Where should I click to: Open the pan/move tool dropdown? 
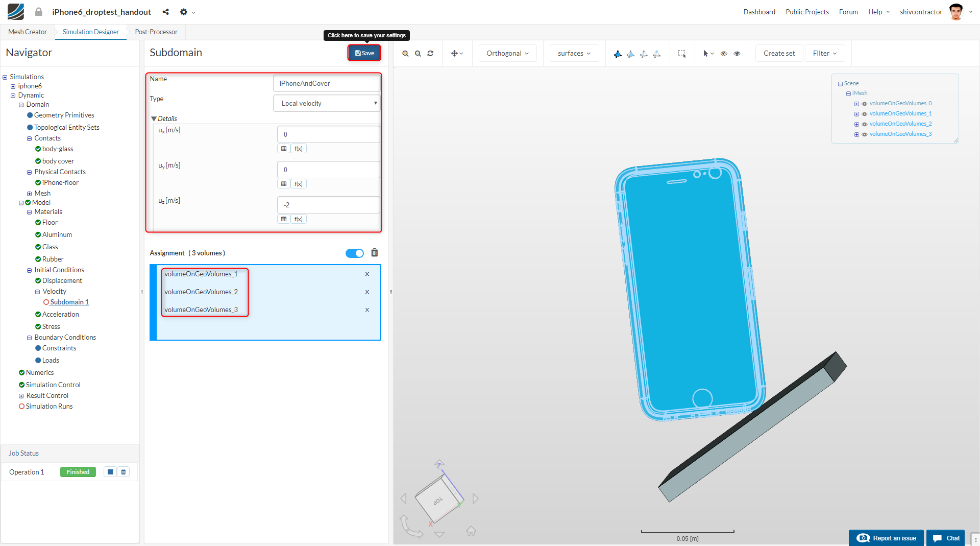click(457, 53)
